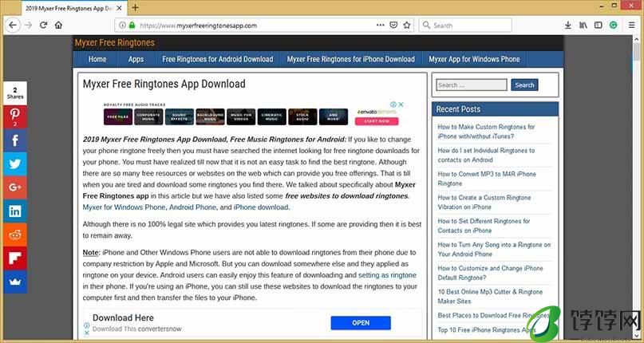644x343 pixels.
Task: Open Myxer App for Windows Phone menu
Action: (x=474, y=59)
